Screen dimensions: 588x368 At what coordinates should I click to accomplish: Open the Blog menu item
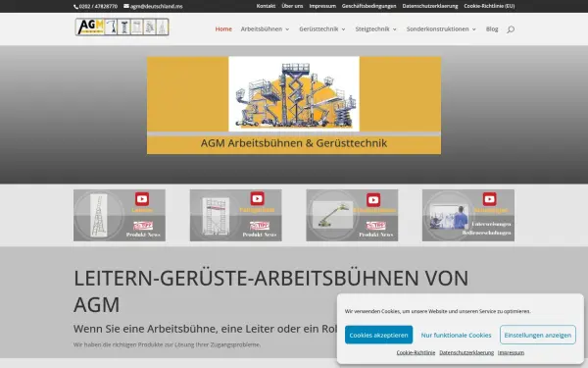click(x=492, y=29)
